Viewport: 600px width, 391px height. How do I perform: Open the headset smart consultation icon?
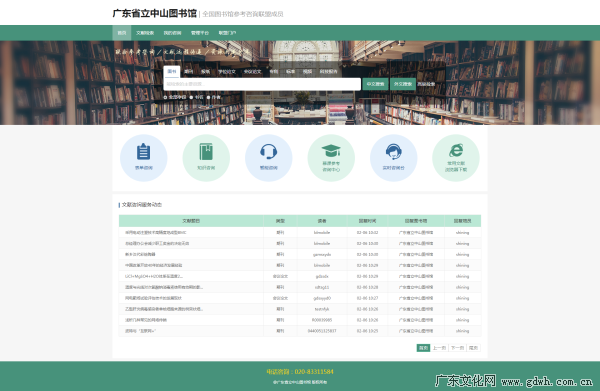(x=268, y=158)
